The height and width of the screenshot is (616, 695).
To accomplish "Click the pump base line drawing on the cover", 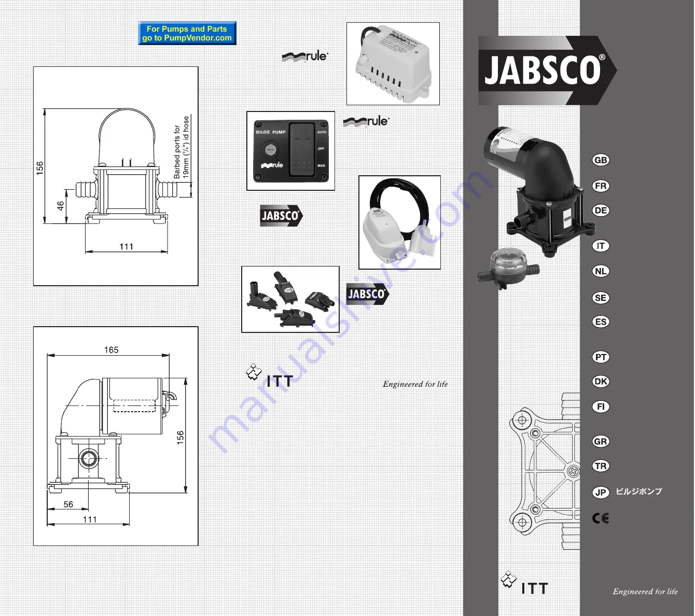I will point(545,472).
